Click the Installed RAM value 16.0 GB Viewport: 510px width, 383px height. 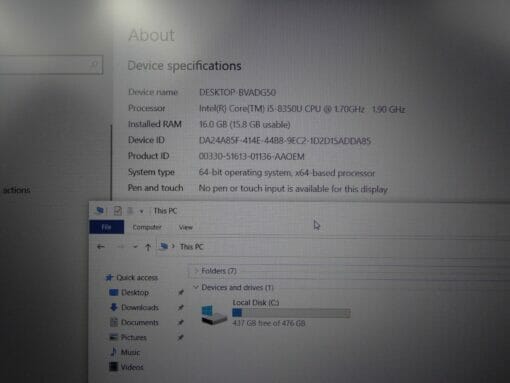(244, 125)
